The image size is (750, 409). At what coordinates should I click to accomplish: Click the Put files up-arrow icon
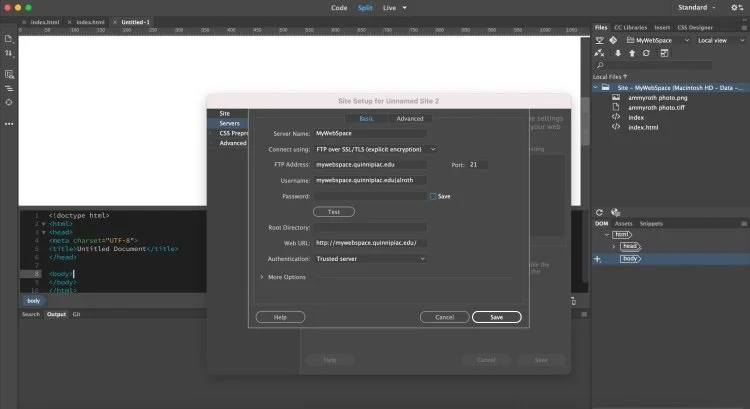click(632, 53)
